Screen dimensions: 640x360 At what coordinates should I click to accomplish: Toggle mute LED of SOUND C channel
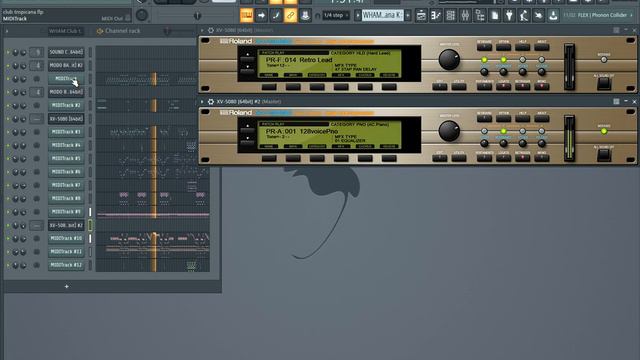click(7, 52)
